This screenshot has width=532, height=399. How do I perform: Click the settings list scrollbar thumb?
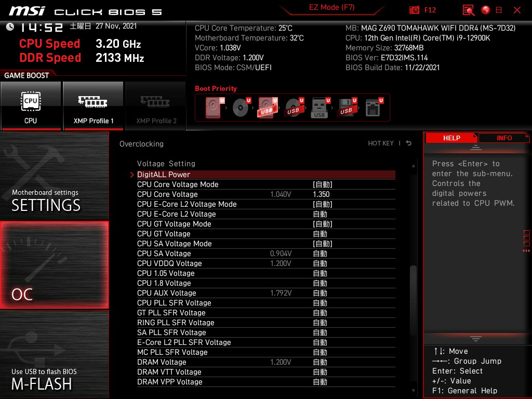(413, 301)
